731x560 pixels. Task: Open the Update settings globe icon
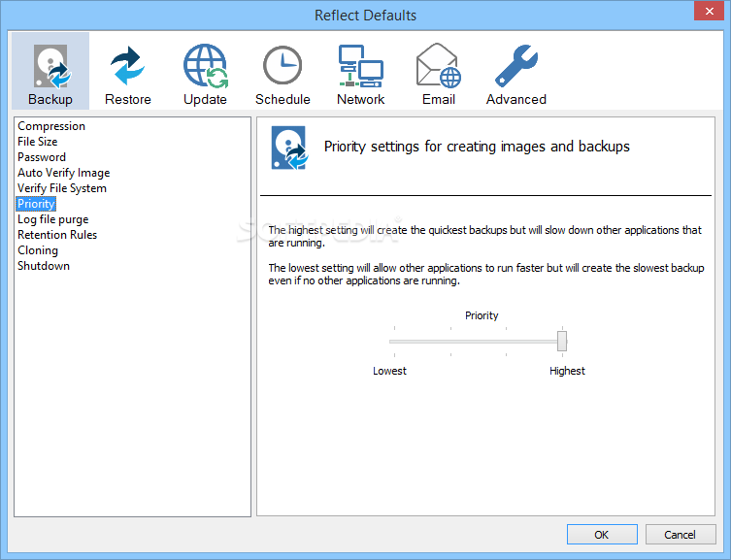tap(205, 66)
